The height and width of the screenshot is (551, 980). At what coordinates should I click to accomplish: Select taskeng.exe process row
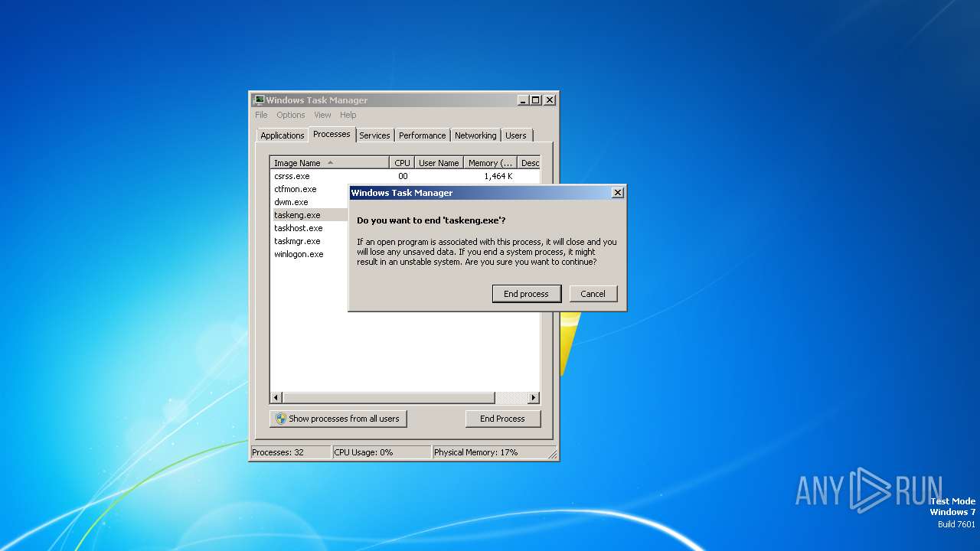309,215
